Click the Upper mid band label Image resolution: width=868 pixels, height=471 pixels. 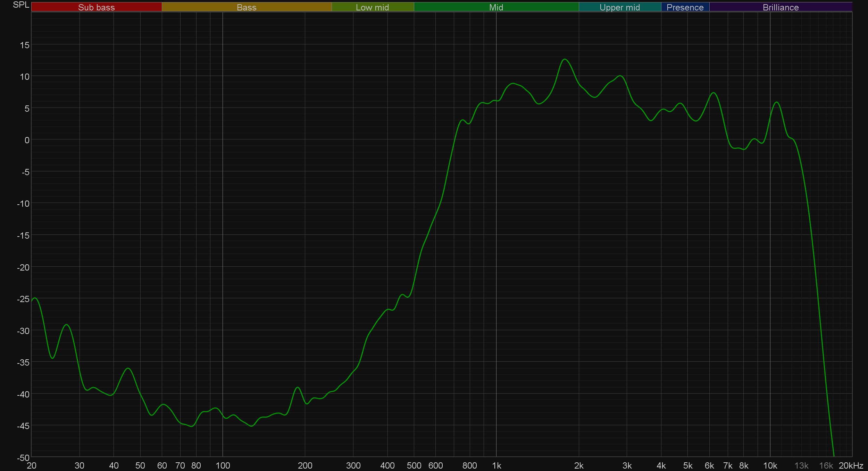tap(619, 7)
